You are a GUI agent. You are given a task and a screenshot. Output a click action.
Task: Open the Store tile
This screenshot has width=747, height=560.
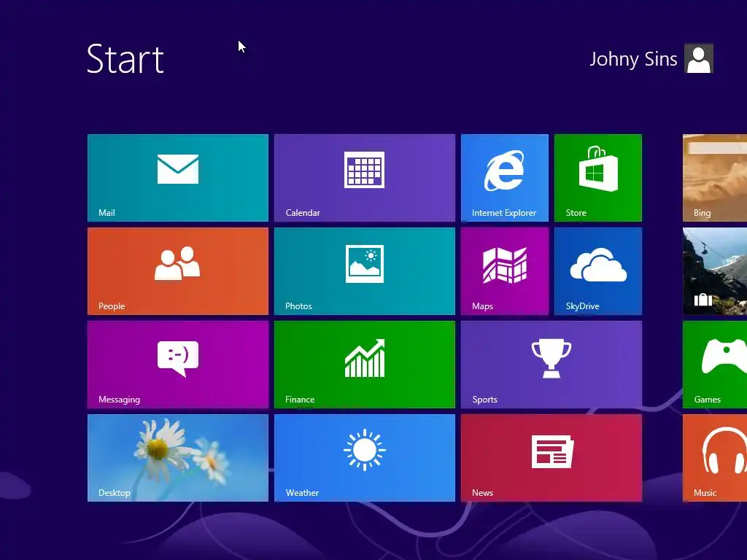598,178
